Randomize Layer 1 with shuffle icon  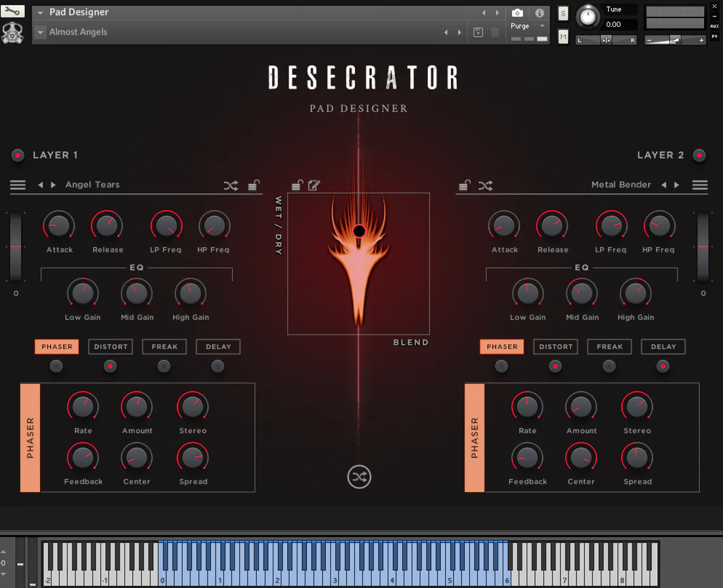click(x=231, y=186)
